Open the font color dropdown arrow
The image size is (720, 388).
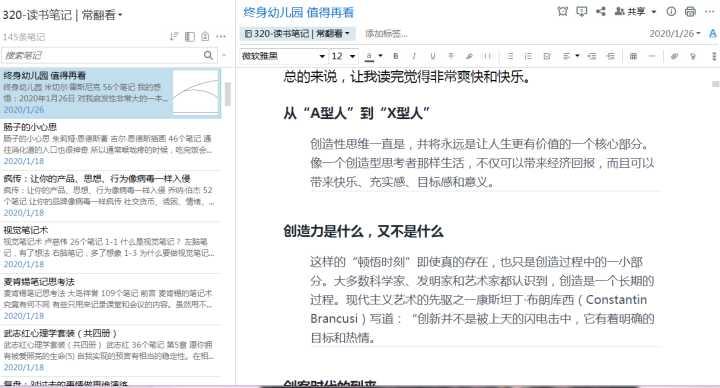point(380,56)
